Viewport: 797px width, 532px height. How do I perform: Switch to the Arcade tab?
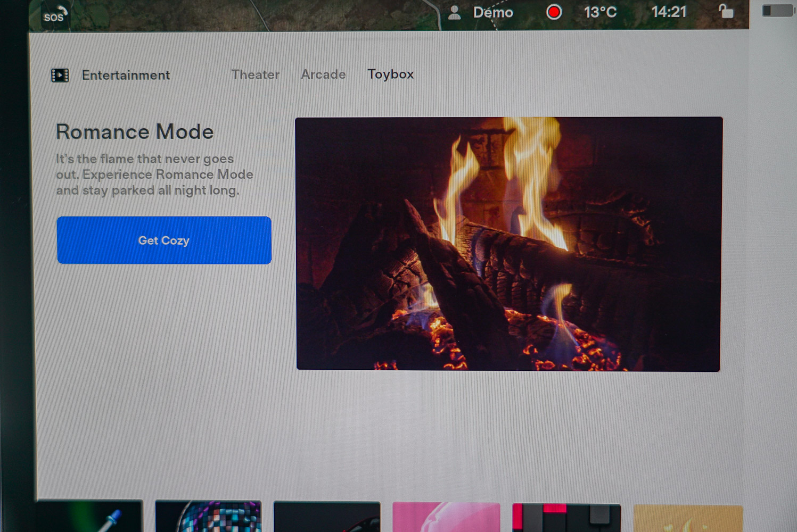tap(323, 74)
